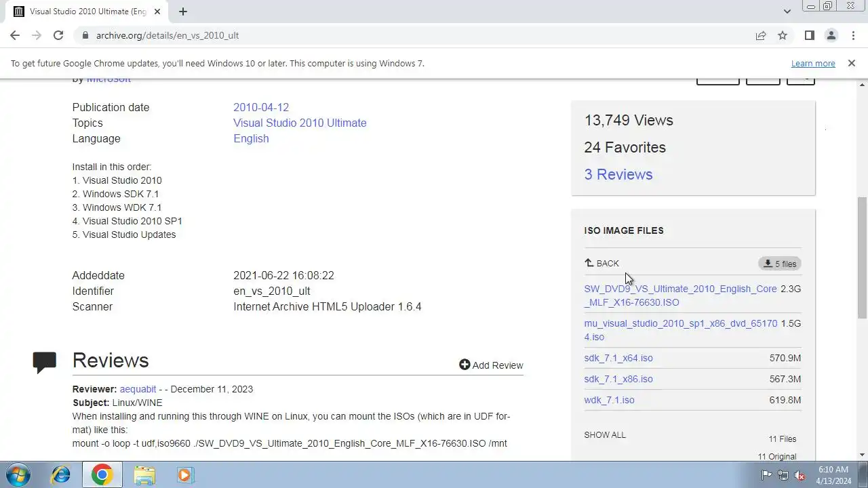Dismiss the Chrome update notification bar
The height and width of the screenshot is (488, 868).
tap(851, 63)
